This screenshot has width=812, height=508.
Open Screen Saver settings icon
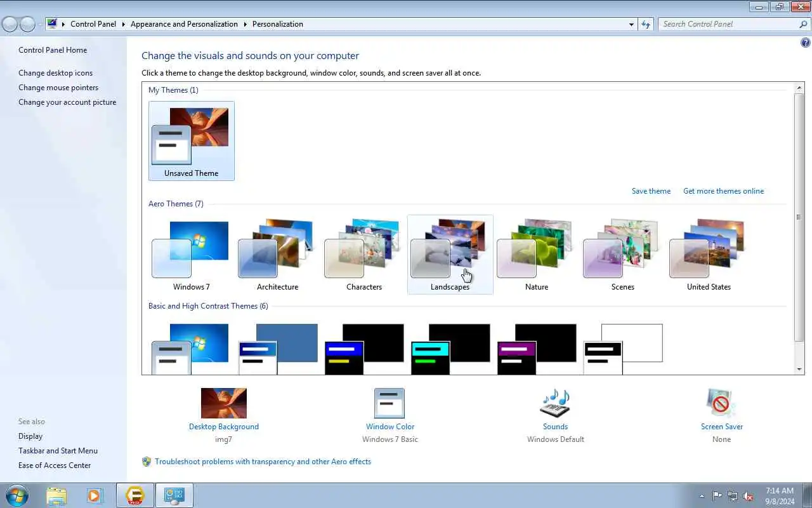click(721, 403)
